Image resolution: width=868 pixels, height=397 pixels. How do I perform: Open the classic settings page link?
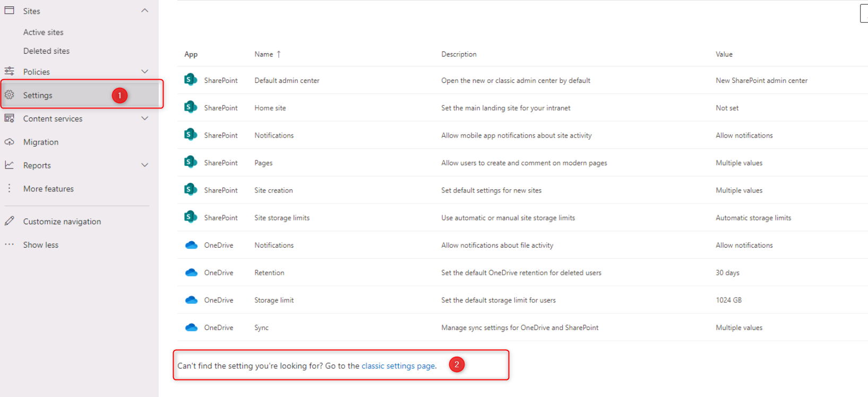tap(398, 366)
